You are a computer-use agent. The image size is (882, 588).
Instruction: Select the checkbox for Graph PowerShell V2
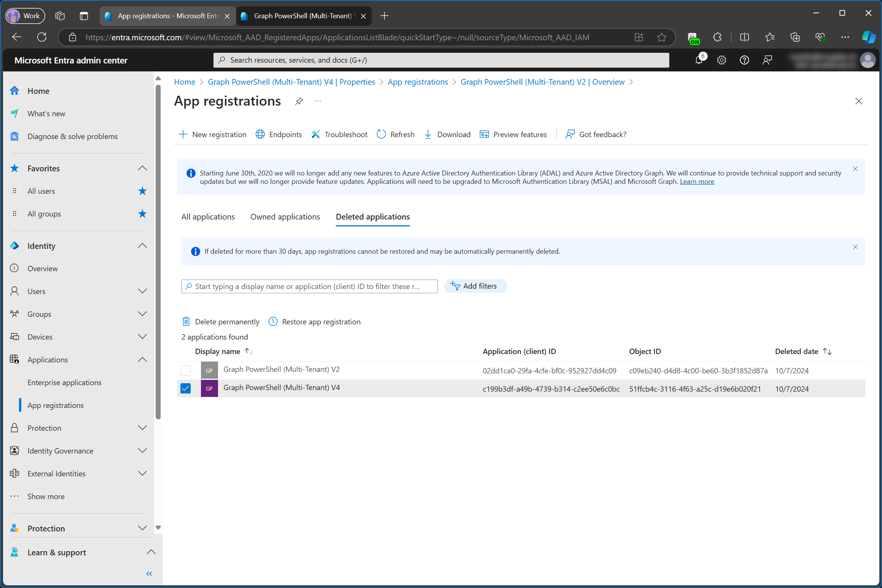pos(186,370)
